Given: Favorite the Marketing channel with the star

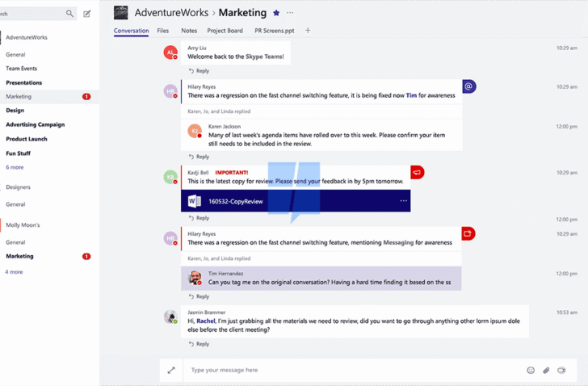Looking at the screenshot, I should (276, 13).
